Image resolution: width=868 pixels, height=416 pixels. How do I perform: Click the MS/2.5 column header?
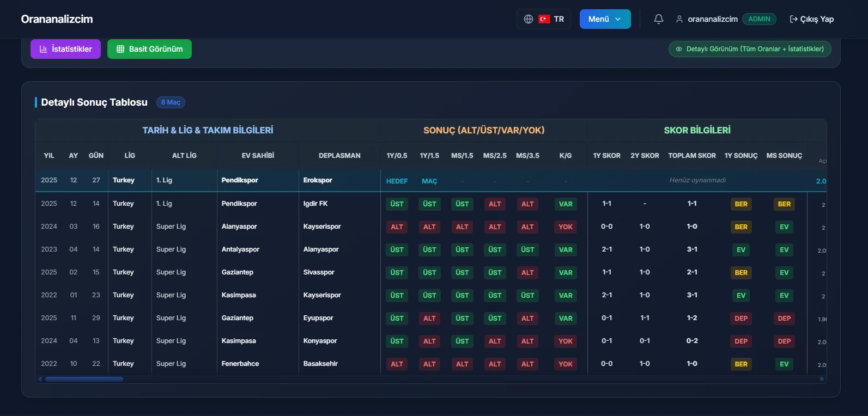(495, 156)
